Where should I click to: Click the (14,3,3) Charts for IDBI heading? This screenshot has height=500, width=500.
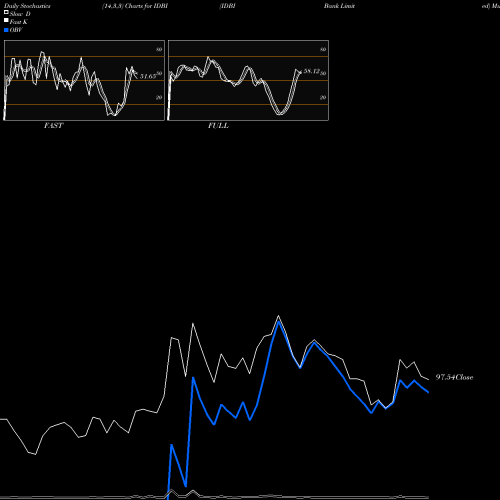click(x=135, y=6)
